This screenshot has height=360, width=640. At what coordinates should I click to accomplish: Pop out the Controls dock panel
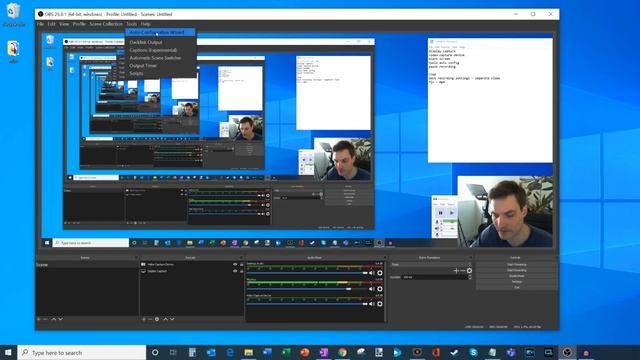pyautogui.click(x=556, y=258)
